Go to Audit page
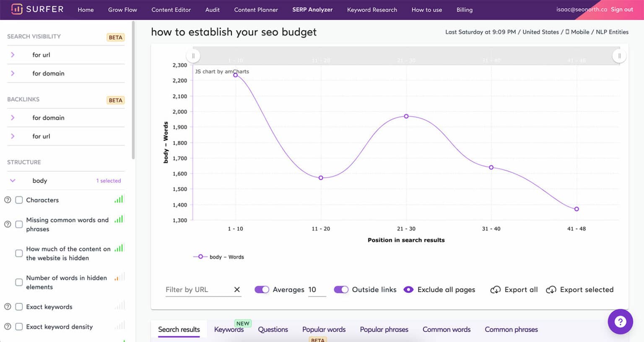The width and height of the screenshot is (644, 342). pos(213,10)
